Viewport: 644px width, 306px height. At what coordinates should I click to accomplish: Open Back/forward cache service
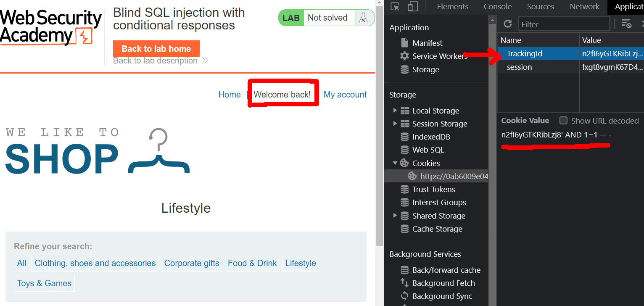coord(446,270)
